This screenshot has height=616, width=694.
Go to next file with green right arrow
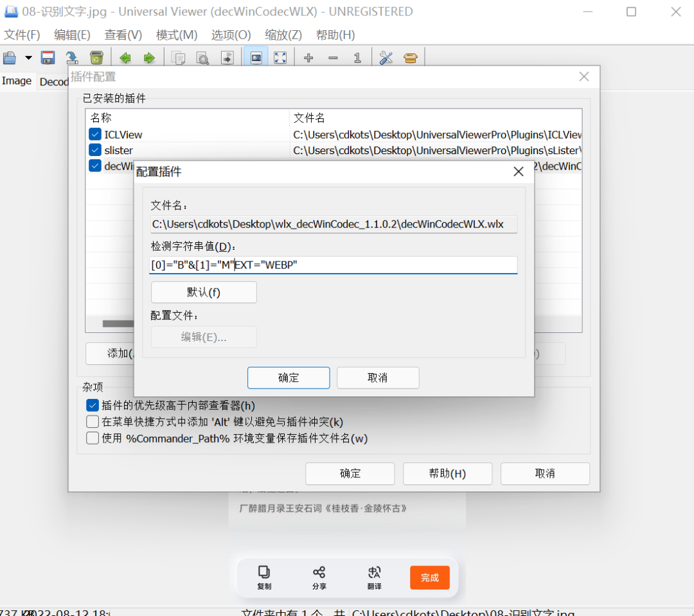[x=149, y=58]
